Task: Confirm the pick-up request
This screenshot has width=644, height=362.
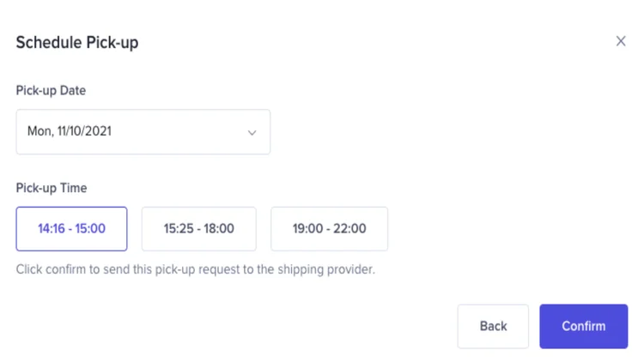Action: pyautogui.click(x=583, y=326)
